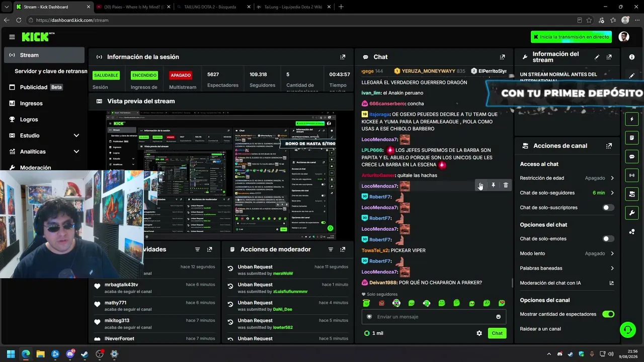Open File Explorer from taskbar

(x=40, y=354)
